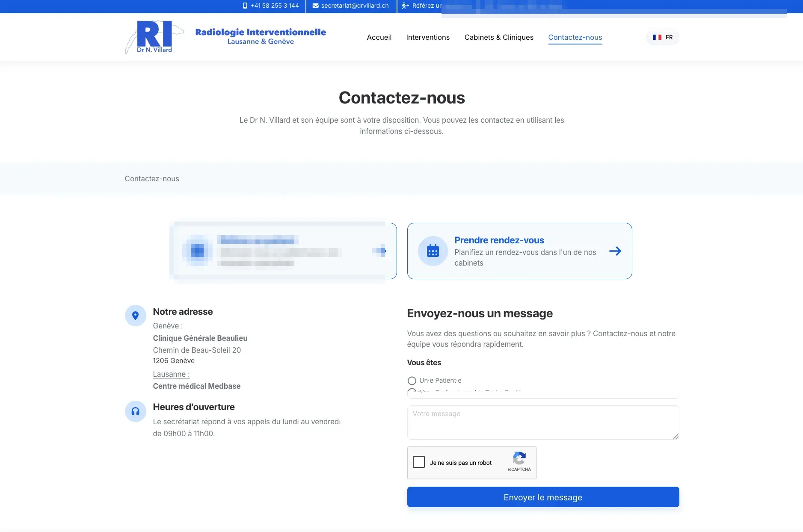
Task: Call the number +41 58 255 3 144
Action: pyautogui.click(x=275, y=6)
